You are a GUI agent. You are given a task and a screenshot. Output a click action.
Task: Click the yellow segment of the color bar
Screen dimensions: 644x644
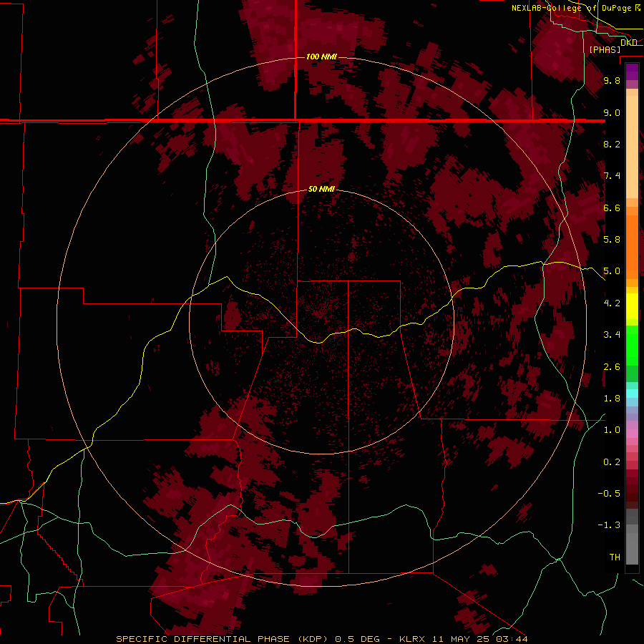coord(632,306)
